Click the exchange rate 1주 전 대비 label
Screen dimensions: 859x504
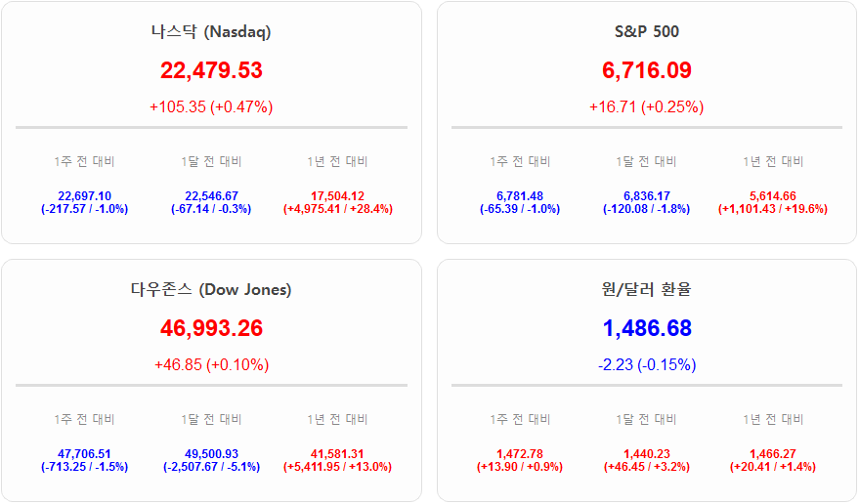coord(520,419)
